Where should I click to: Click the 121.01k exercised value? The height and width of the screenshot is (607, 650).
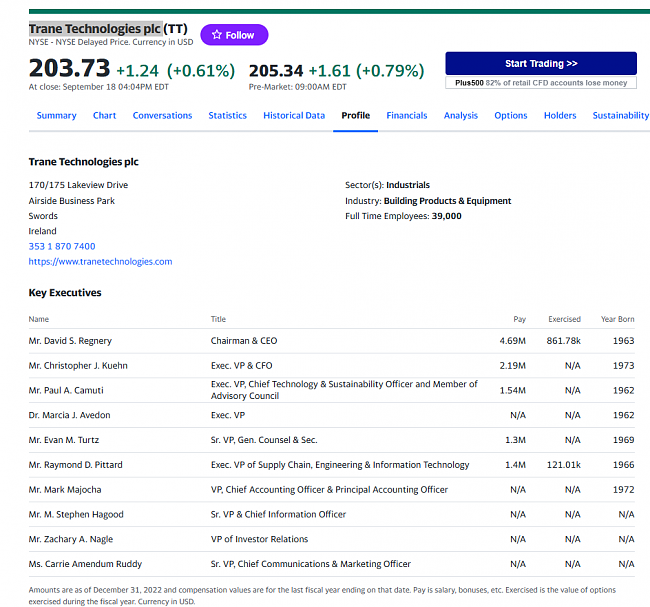[x=563, y=465]
